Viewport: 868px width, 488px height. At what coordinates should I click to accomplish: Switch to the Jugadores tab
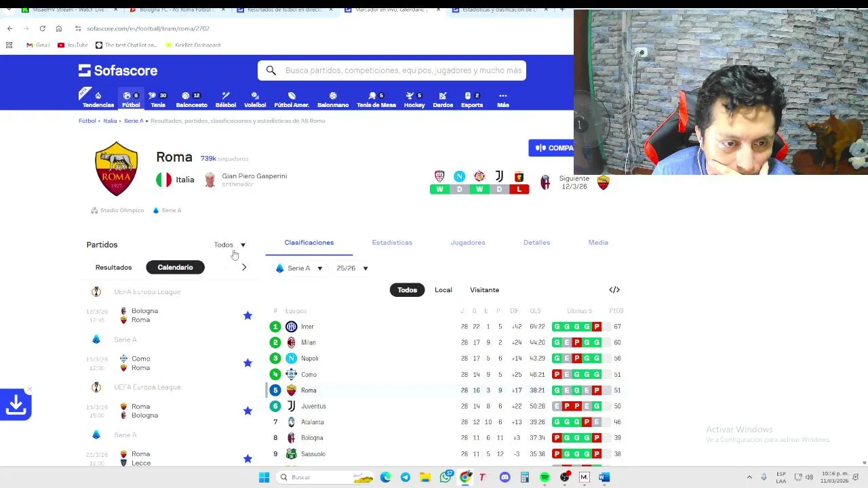468,243
